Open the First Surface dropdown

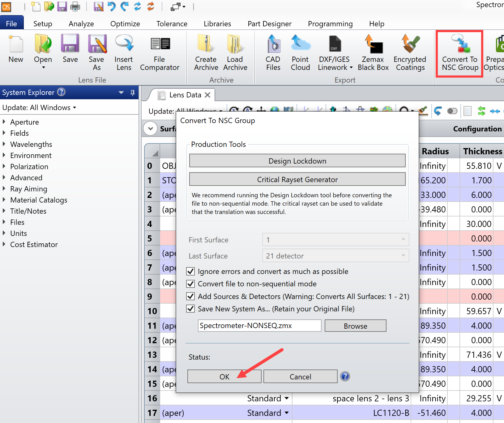click(335, 239)
